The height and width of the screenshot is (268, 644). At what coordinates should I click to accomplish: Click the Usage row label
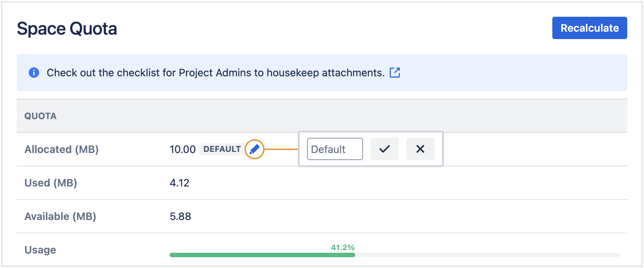40,250
